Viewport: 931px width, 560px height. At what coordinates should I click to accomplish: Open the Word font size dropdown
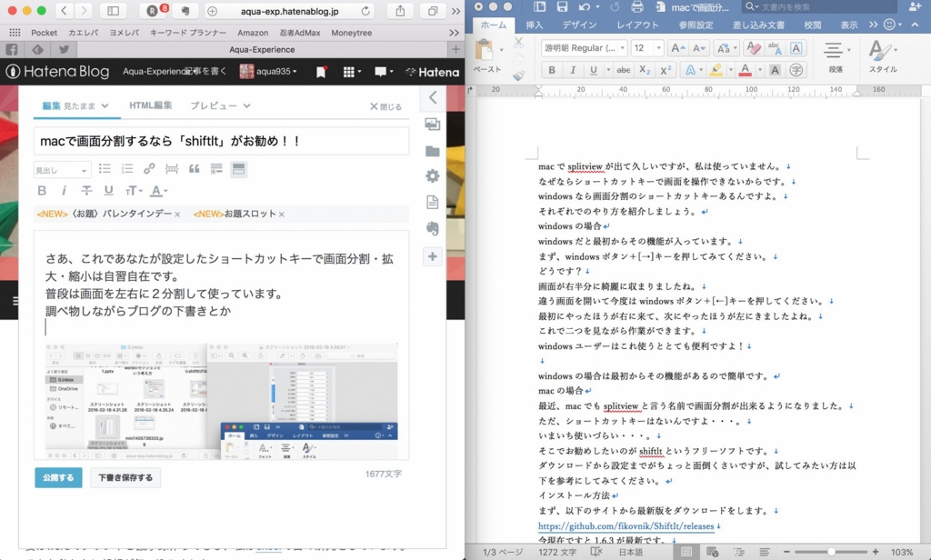[658, 48]
